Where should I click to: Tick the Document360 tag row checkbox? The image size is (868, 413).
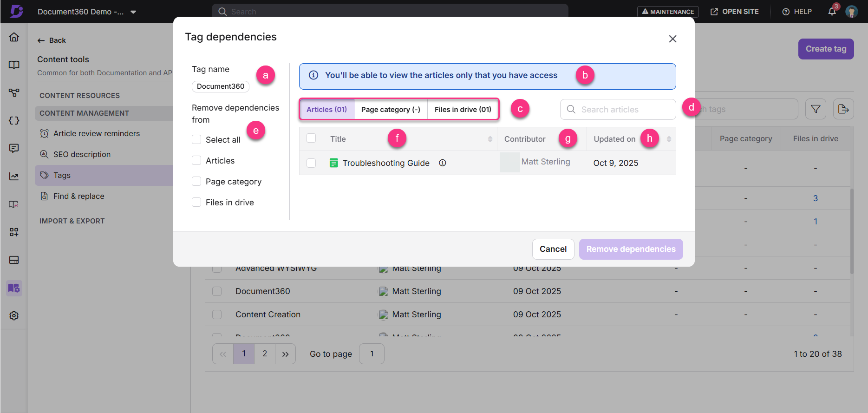[217, 291]
